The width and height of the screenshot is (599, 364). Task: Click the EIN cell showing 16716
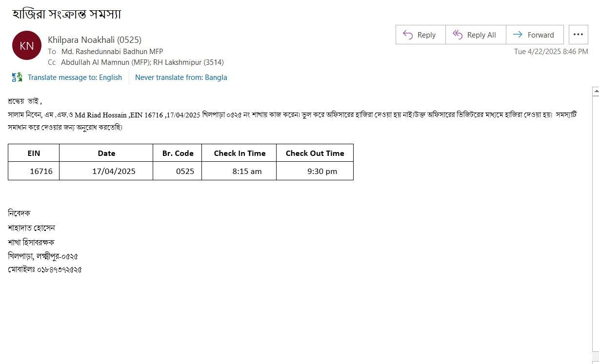(34, 171)
